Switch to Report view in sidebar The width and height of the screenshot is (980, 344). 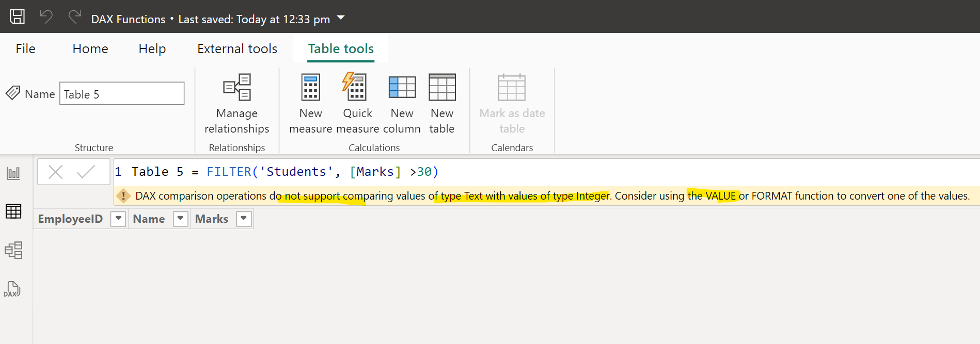coord(13,173)
